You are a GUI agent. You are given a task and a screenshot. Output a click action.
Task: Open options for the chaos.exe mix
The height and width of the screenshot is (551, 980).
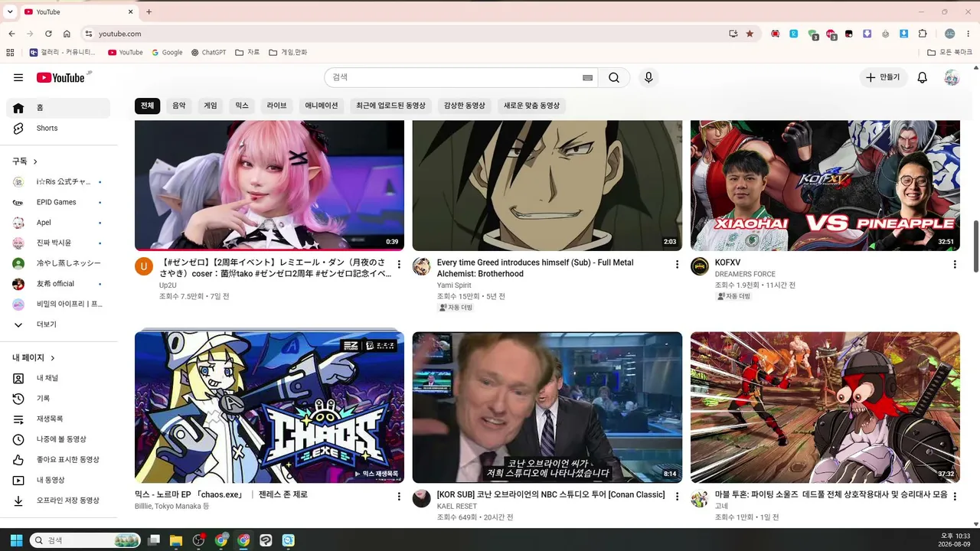(399, 497)
